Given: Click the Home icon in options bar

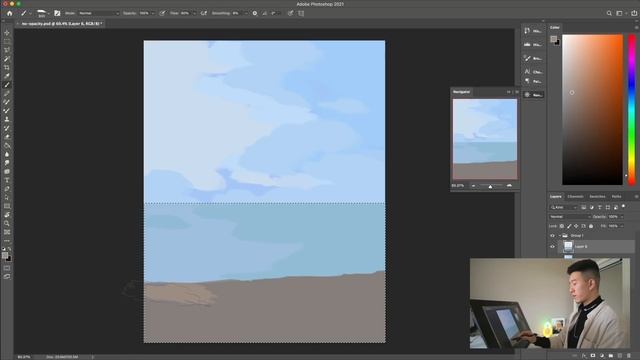Looking at the screenshot, I should pos(10,13).
